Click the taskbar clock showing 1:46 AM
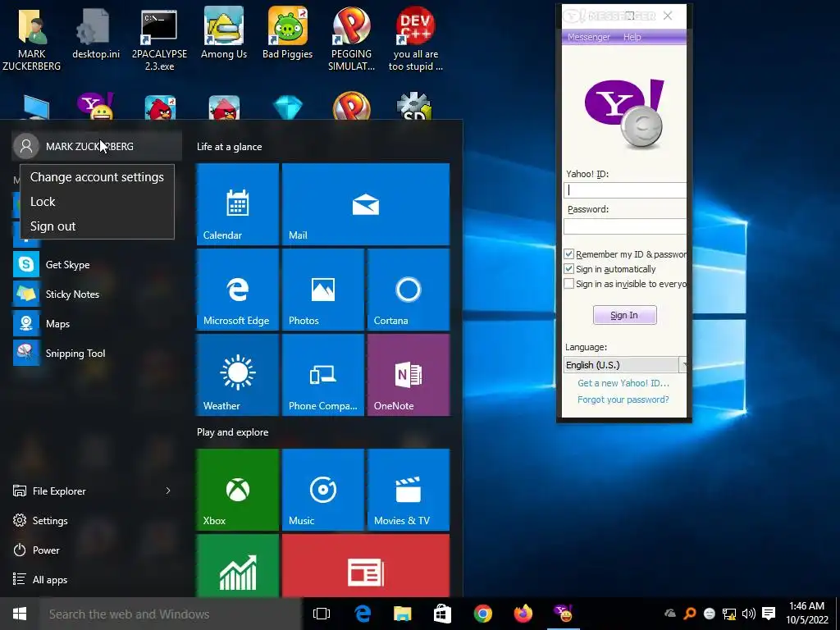The width and height of the screenshot is (840, 630). 807,614
